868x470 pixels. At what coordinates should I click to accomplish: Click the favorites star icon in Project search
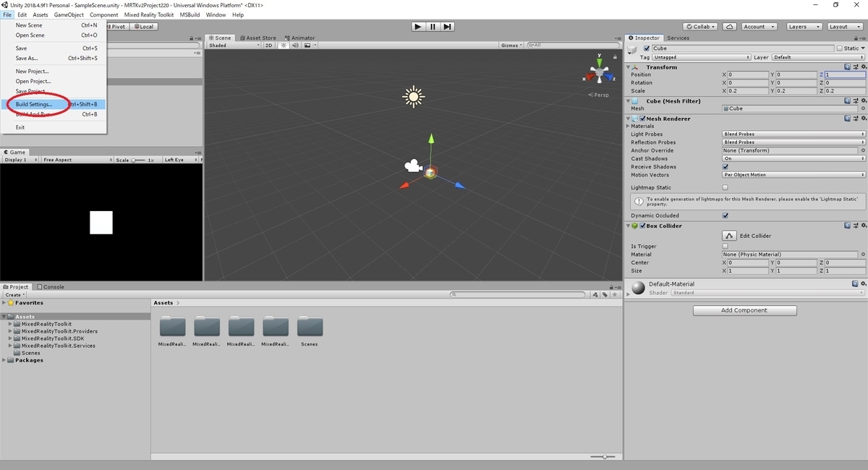tap(613, 295)
